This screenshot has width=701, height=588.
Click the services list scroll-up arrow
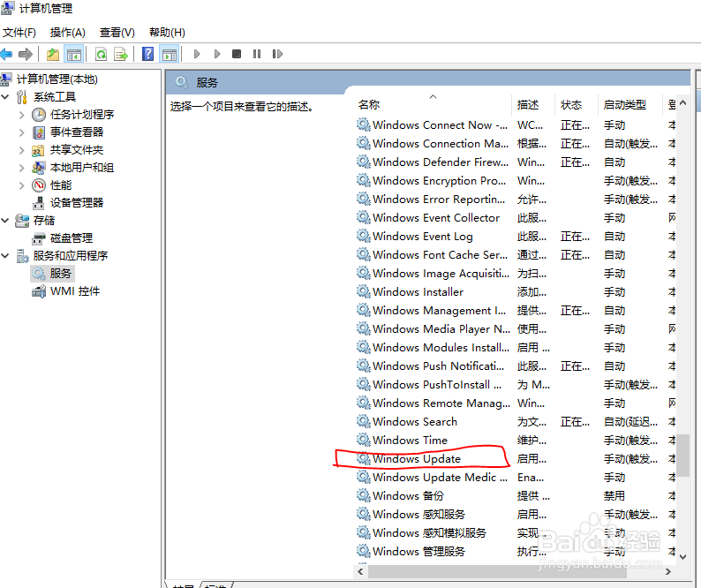(682, 102)
